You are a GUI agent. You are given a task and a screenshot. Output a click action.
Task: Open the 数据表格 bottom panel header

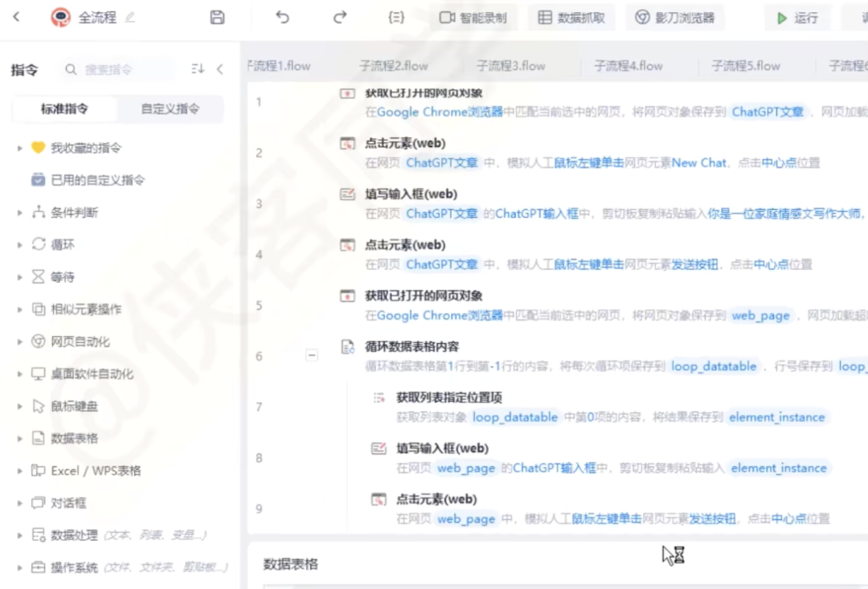pyautogui.click(x=291, y=564)
